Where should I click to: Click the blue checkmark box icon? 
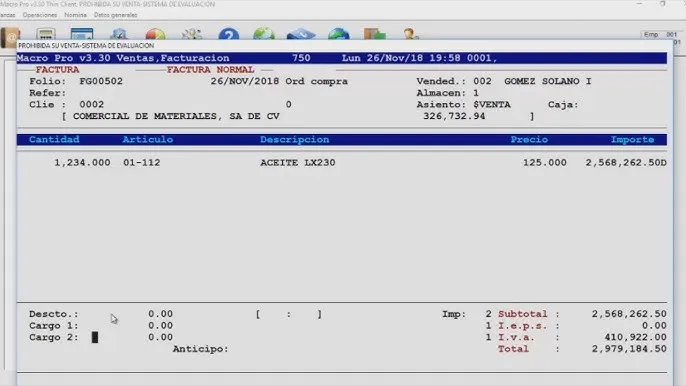tap(301, 34)
